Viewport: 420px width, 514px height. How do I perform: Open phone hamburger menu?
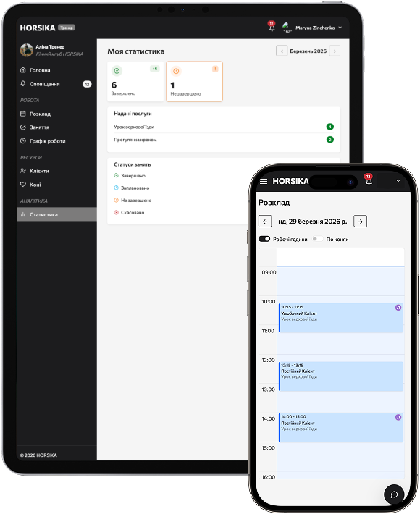point(264,181)
